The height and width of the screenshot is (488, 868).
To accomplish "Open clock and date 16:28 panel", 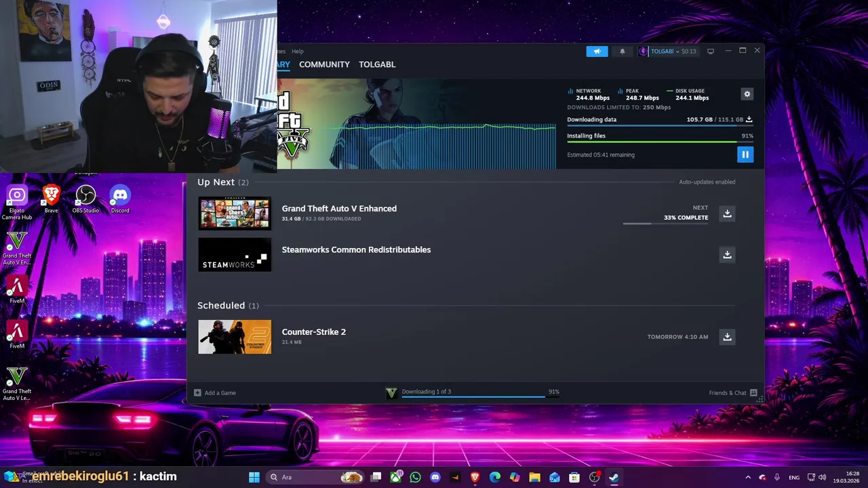I will (846, 477).
